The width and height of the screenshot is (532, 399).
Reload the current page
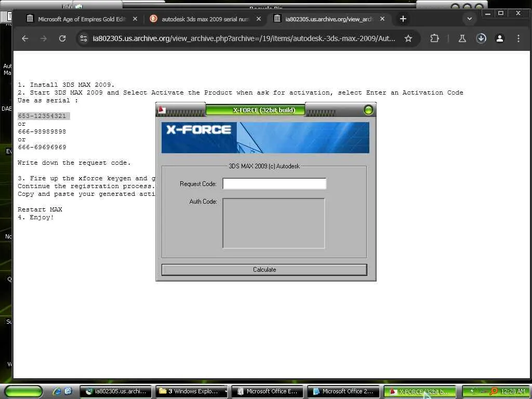tap(62, 38)
